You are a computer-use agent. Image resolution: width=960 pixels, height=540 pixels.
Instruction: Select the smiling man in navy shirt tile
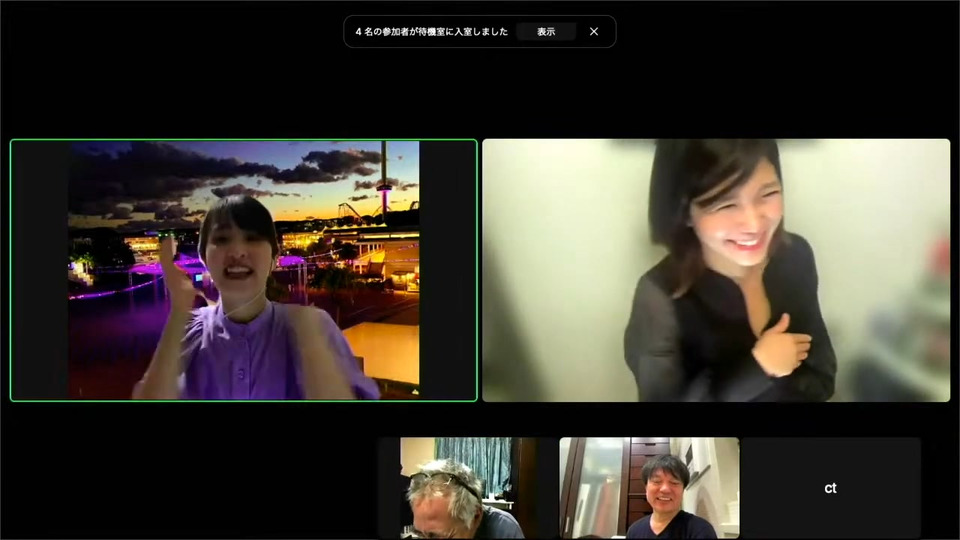pyautogui.click(x=649, y=488)
